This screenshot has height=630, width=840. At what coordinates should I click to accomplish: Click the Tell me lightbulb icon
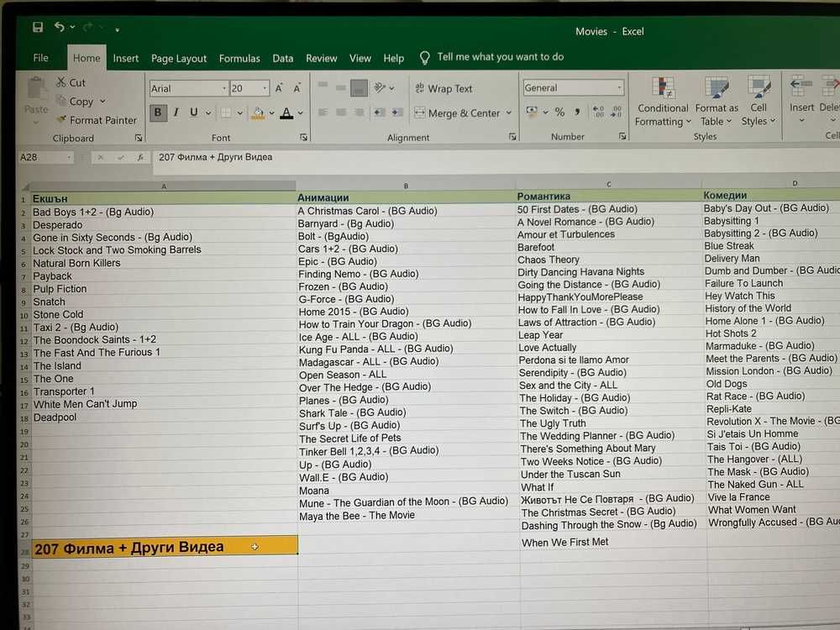point(424,57)
